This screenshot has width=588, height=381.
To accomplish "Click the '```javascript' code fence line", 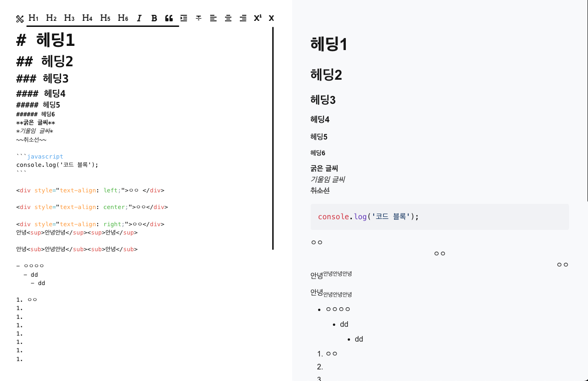I will (x=40, y=157).
